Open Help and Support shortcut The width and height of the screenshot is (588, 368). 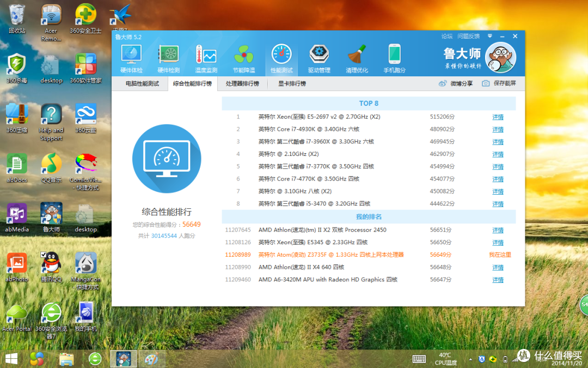51,122
